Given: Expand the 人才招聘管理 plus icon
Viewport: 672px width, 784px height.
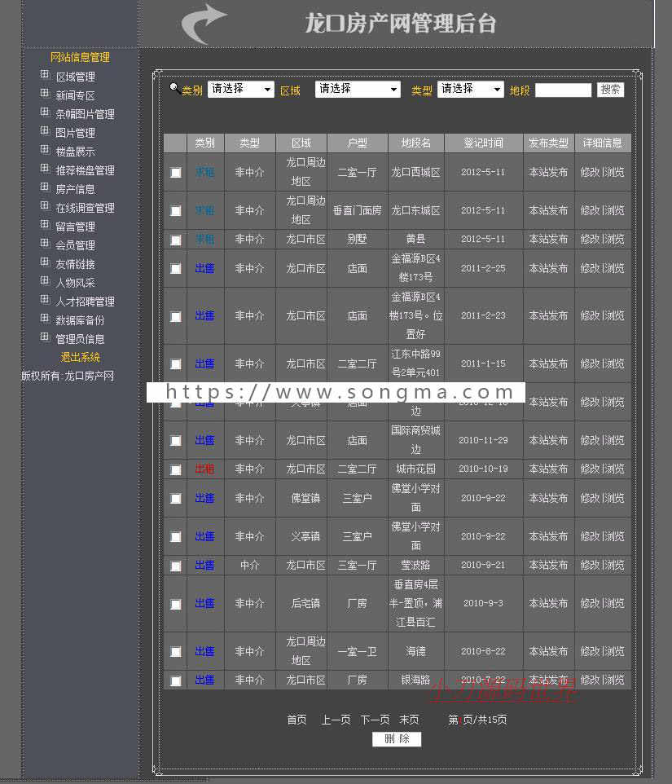Looking at the screenshot, I should (x=45, y=299).
